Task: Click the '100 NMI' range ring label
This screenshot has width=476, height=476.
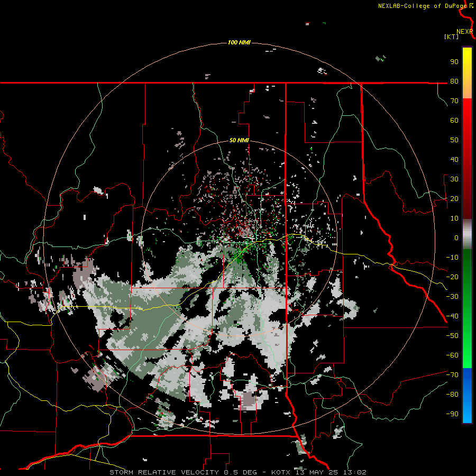Action: pyautogui.click(x=239, y=42)
